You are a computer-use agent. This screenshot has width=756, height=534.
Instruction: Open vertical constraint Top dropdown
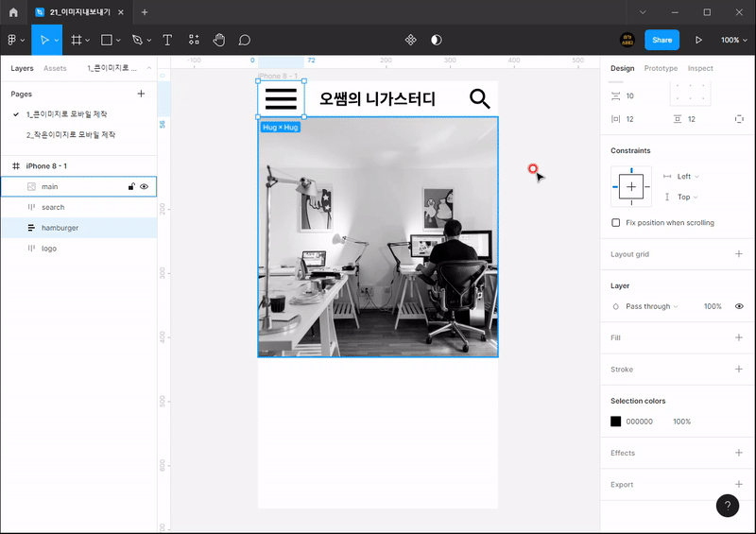(x=688, y=197)
